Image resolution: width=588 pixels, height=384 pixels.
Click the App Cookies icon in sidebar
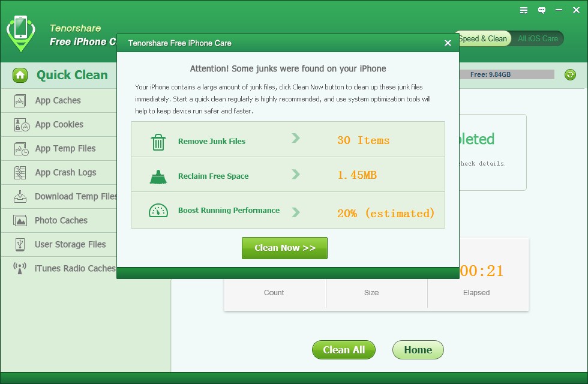point(22,125)
